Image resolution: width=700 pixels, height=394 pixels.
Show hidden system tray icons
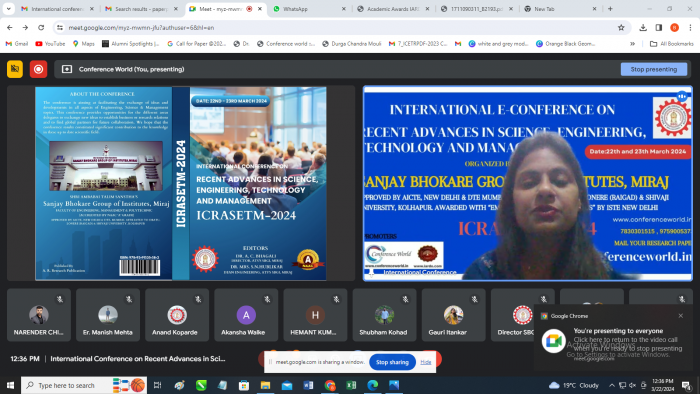pos(612,385)
